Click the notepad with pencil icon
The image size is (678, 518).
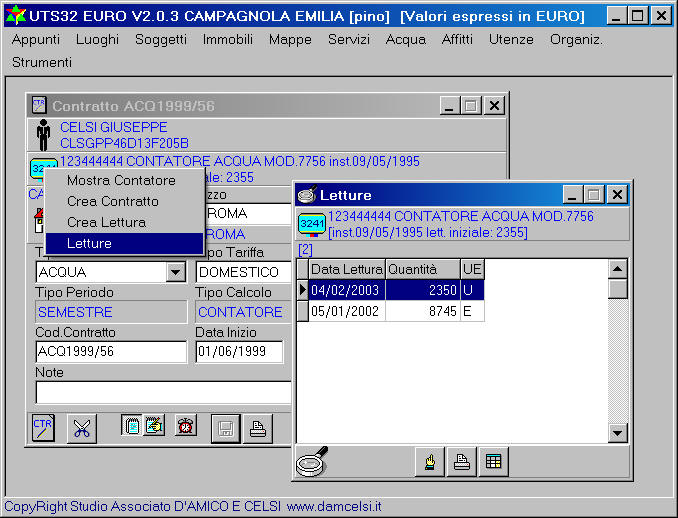pos(144,426)
